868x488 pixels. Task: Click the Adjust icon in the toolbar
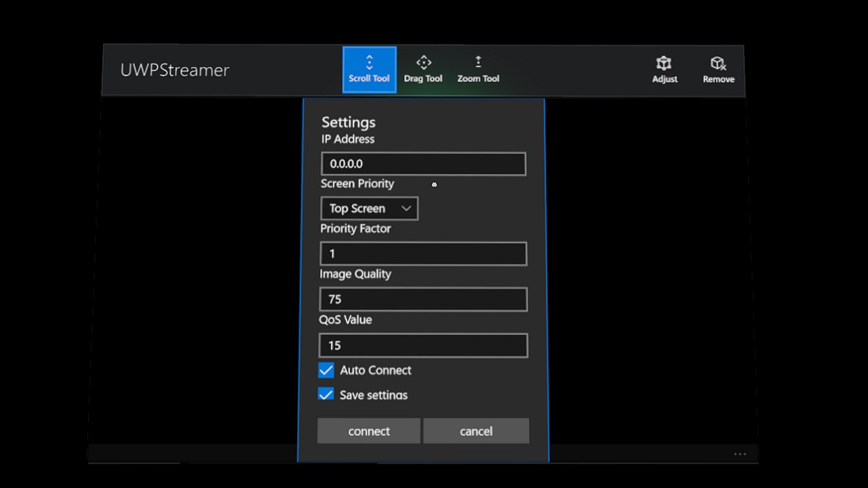coord(664,68)
